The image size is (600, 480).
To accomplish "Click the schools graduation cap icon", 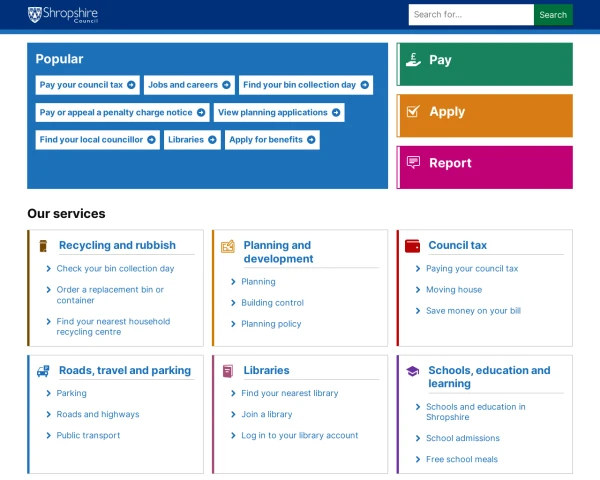I will coord(412,371).
